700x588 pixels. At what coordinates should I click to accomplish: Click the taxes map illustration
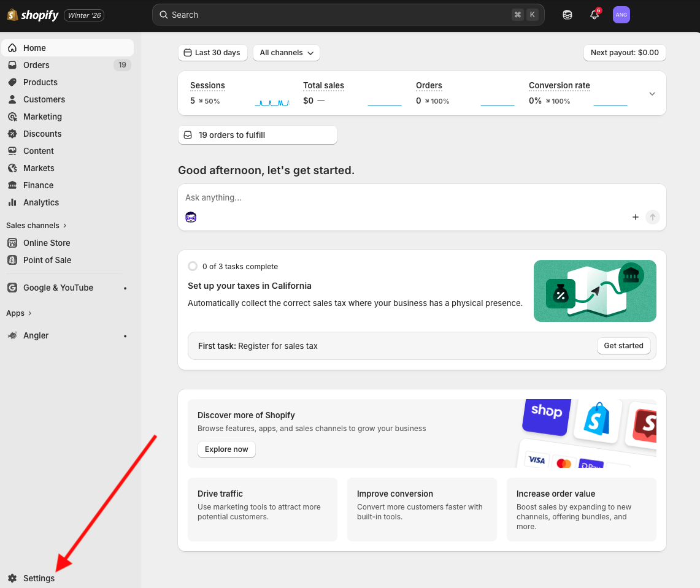click(594, 291)
